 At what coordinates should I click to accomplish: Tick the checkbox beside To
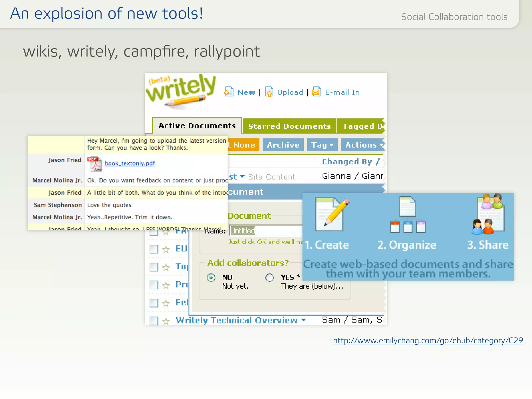click(x=154, y=267)
